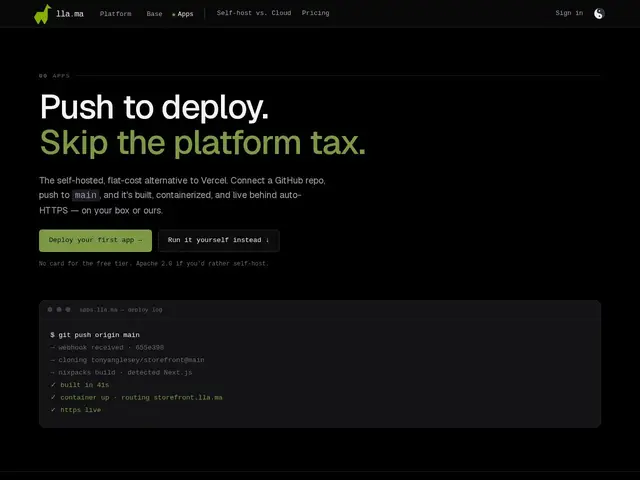
Task: Open the Pricing nav link
Action: point(316,13)
